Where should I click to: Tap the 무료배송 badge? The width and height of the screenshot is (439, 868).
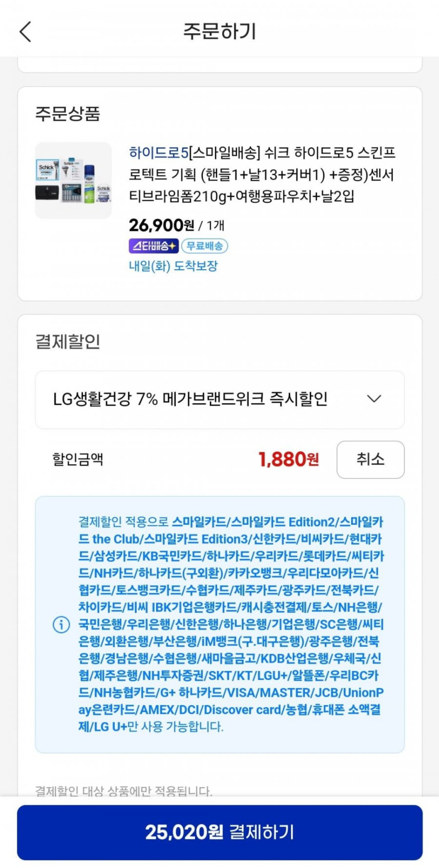(205, 246)
